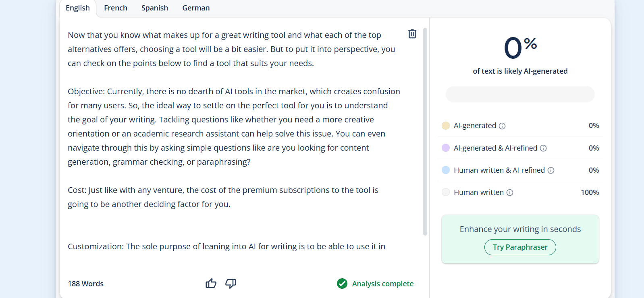The image size is (644, 298).
Task: Click the white Human-written color dot
Action: [446, 192]
